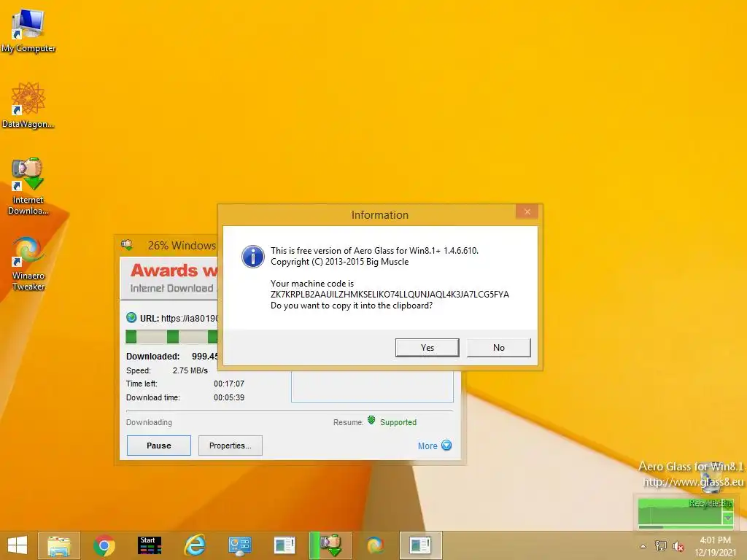Expand details with the blue More arrow
Viewport: 747px width, 560px height.
pos(446,446)
